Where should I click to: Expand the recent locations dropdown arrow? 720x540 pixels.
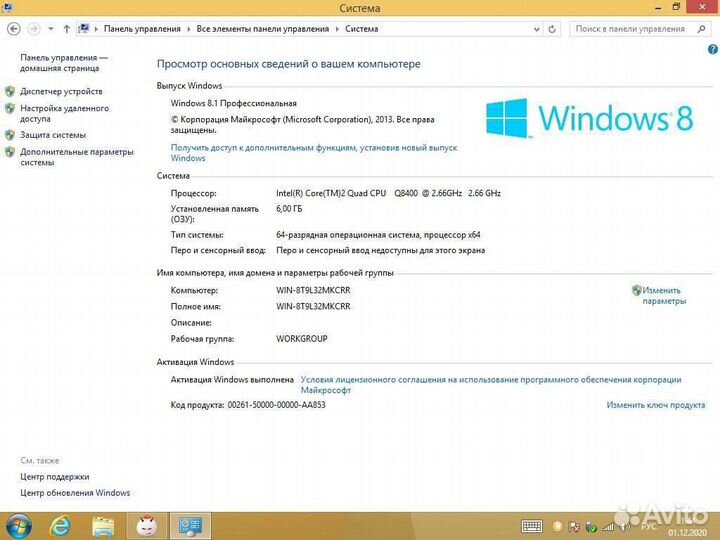coord(52,29)
